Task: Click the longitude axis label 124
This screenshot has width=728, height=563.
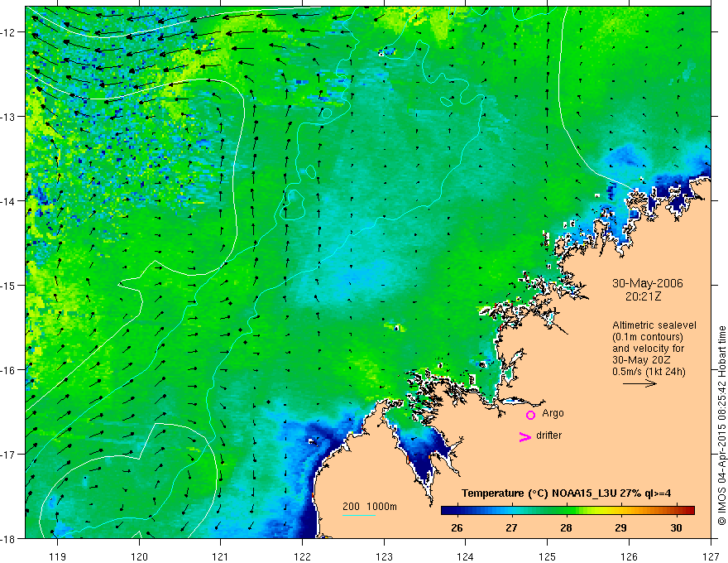Action: tap(466, 556)
